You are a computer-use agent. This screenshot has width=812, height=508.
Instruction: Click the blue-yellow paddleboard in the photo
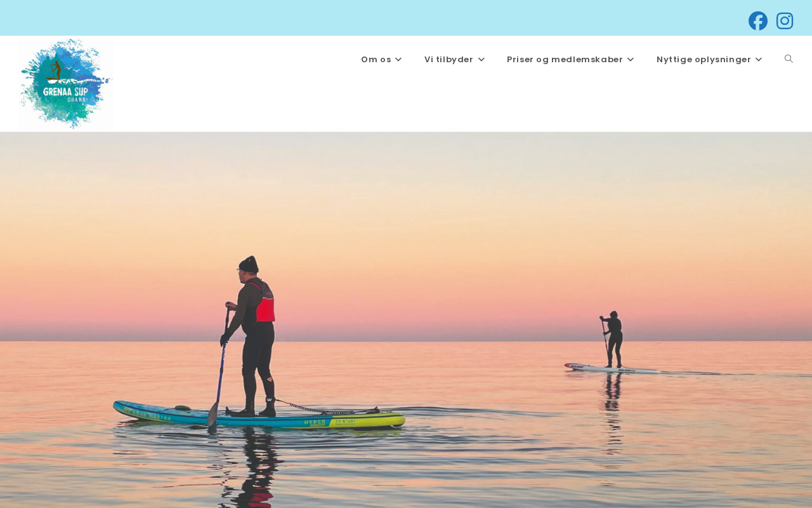click(259, 416)
